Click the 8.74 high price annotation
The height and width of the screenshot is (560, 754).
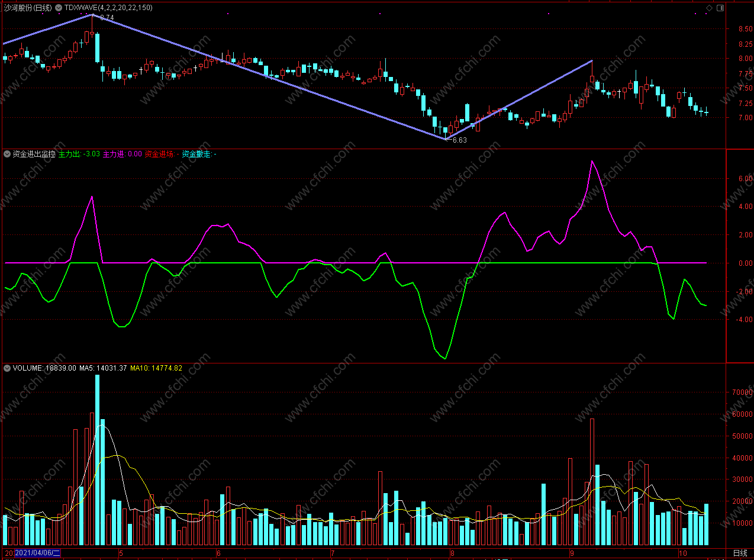coord(107,18)
